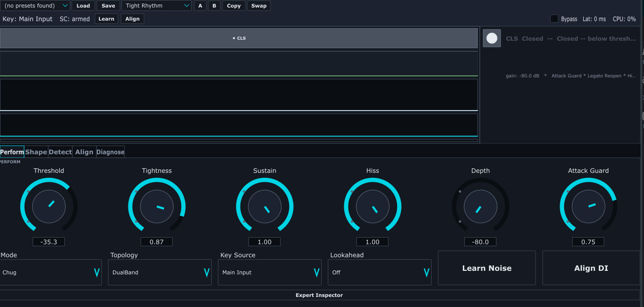Click the 'Lat: 0 ms' latency readout
This screenshot has width=644, height=307.
click(594, 19)
